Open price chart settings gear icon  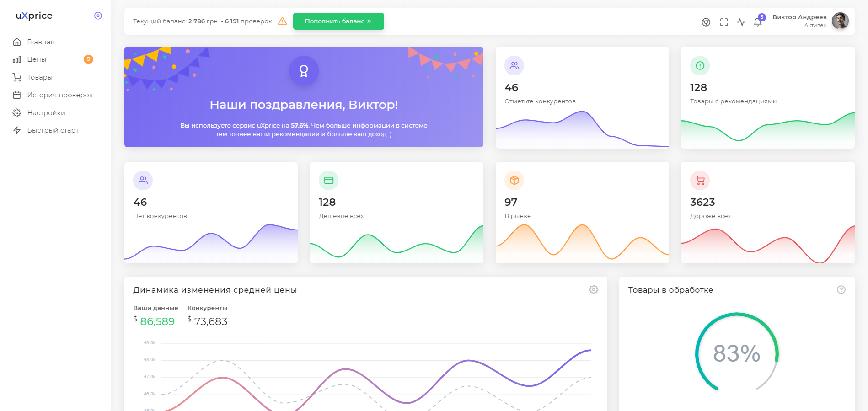[594, 289]
